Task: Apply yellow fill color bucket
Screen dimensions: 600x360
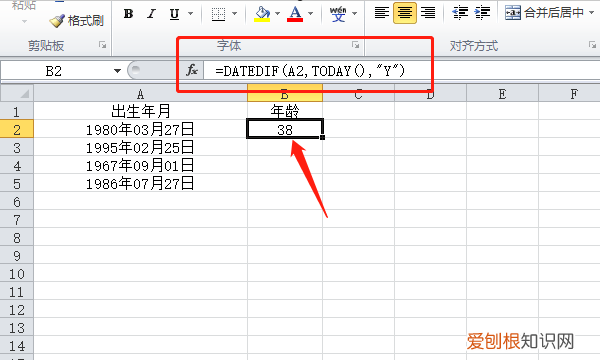Action: click(x=262, y=14)
